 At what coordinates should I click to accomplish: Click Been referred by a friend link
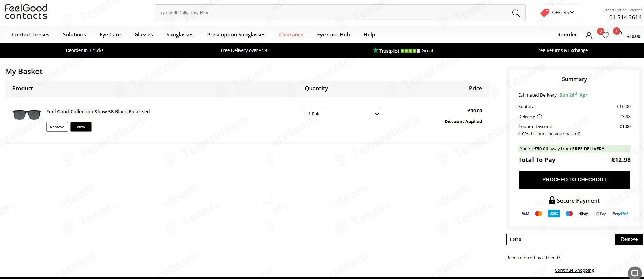(x=533, y=258)
